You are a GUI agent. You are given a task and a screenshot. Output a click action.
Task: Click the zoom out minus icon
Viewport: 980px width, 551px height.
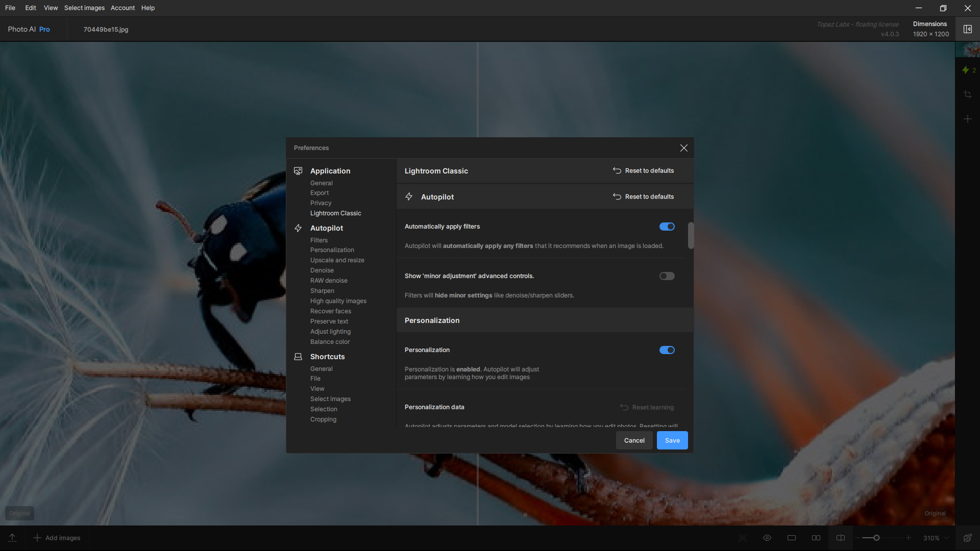pos(857,538)
